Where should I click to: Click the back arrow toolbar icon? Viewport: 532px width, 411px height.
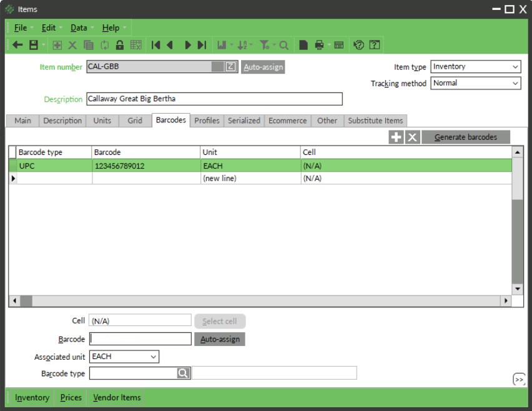tap(17, 45)
